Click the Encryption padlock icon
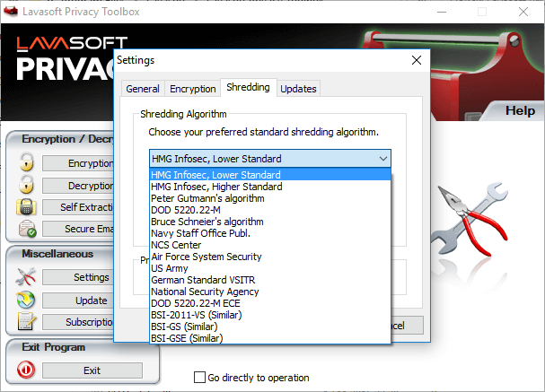 pos(26,162)
